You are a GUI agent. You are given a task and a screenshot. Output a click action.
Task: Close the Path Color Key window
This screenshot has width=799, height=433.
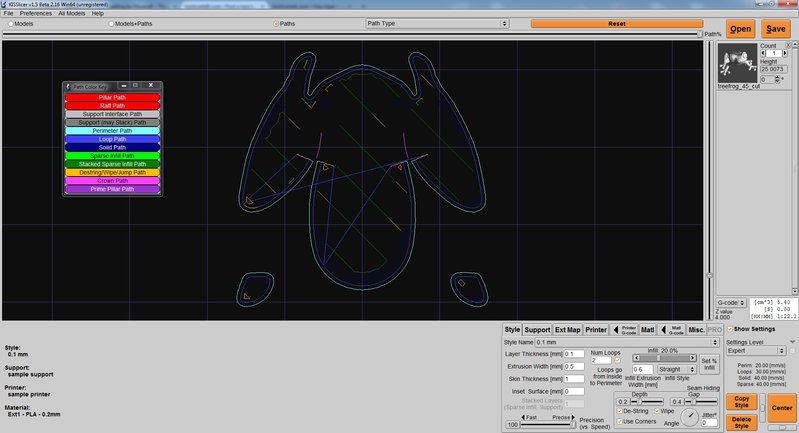151,86
